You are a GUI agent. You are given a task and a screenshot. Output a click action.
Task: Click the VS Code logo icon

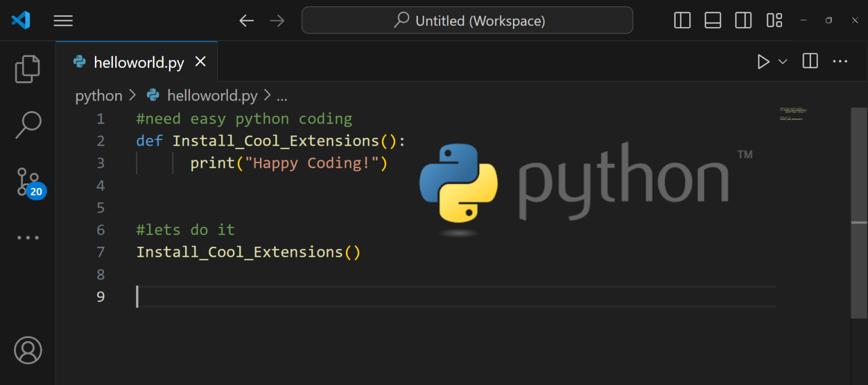[x=21, y=20]
